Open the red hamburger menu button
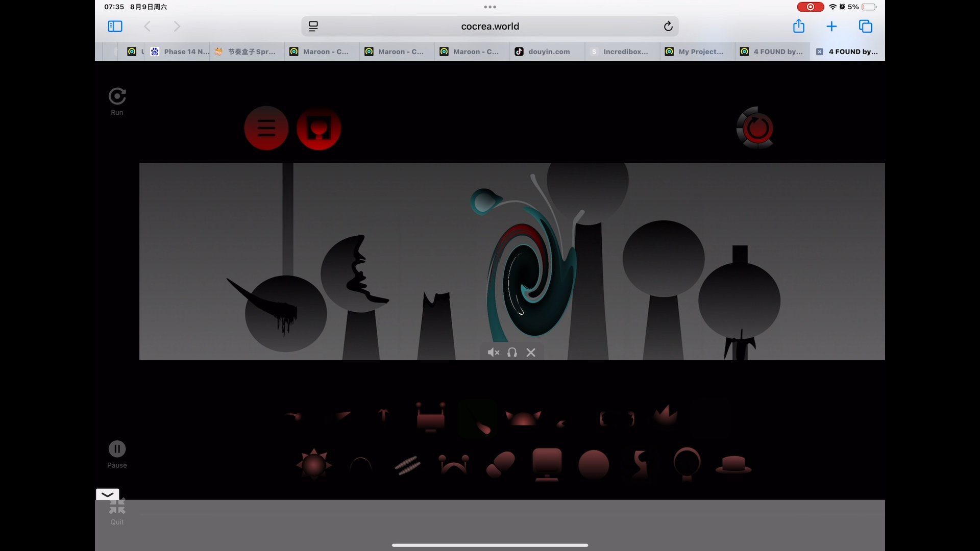 [266, 128]
